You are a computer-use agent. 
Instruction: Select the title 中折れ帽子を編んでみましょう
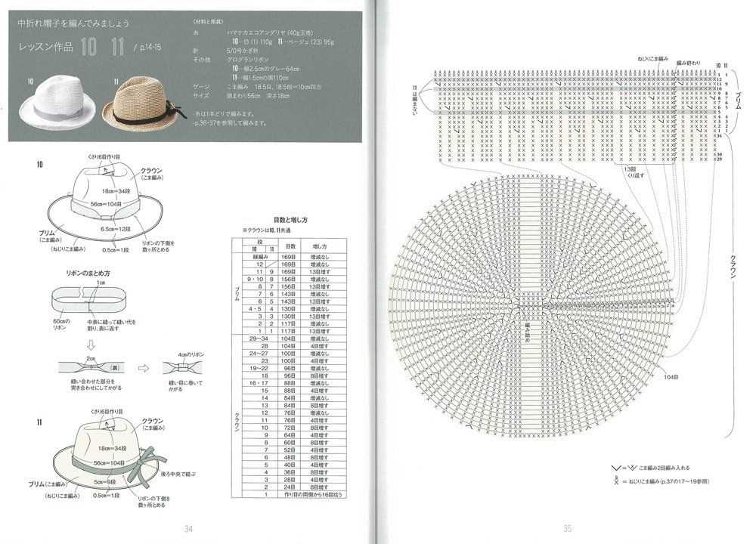(x=73, y=23)
